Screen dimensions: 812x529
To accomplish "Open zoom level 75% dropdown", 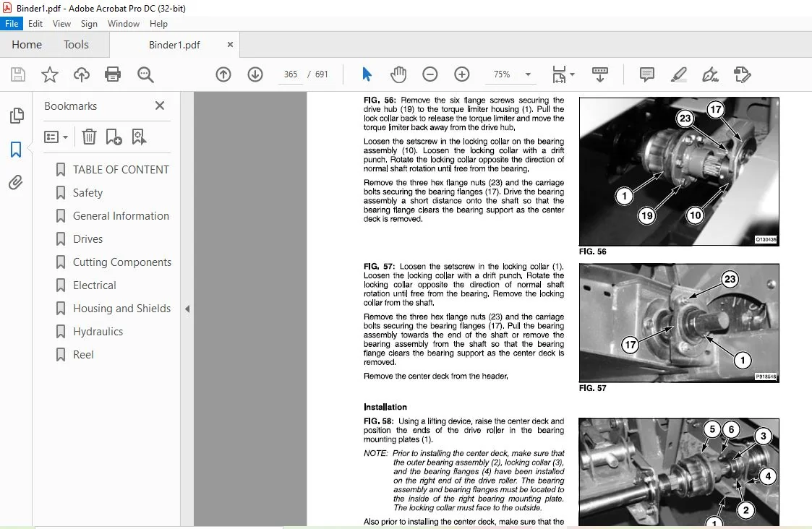I will click(528, 74).
